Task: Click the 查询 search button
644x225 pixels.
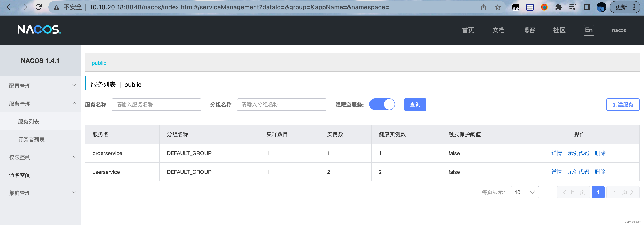Action: [x=415, y=104]
